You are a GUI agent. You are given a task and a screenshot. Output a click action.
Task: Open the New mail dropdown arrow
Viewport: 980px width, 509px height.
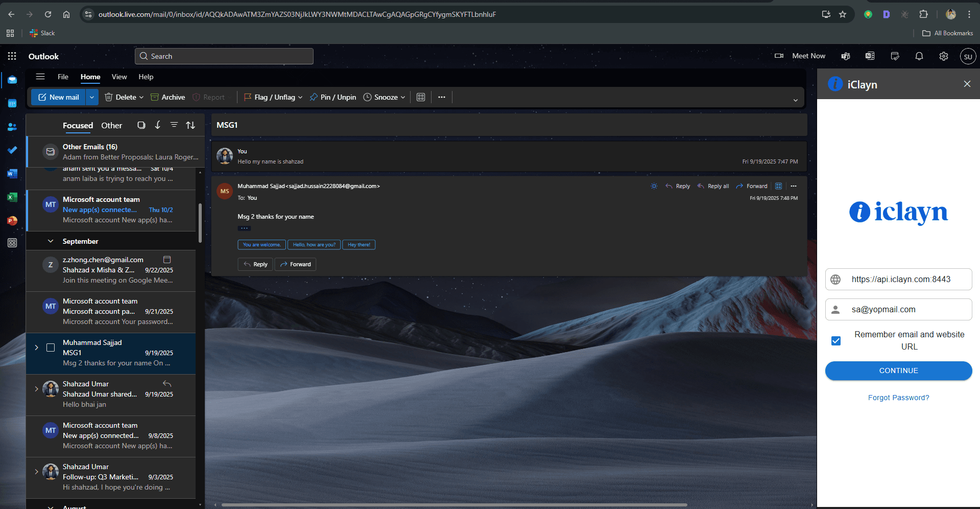click(92, 97)
